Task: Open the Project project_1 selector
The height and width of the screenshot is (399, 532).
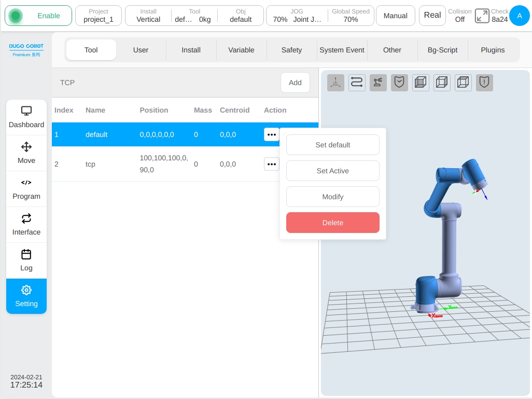Action: coord(99,16)
